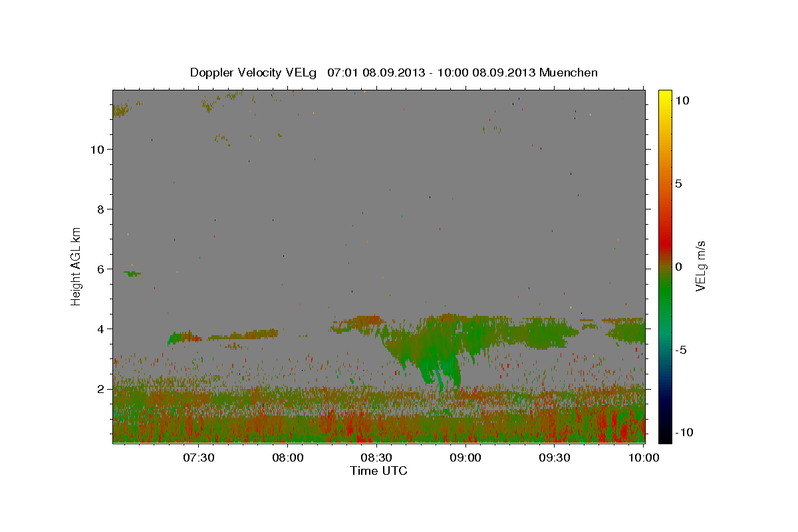Click the colorbar label 'VELg m/s'
Image resolution: width=798 pixels, height=532 pixels.
700,266
